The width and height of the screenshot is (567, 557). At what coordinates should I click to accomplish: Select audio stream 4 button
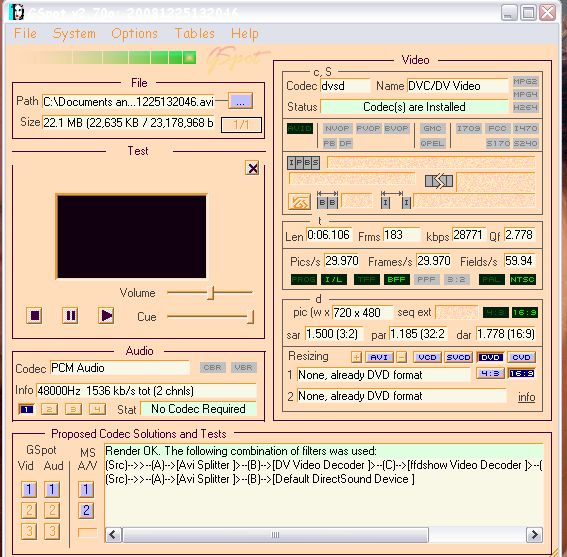click(97, 409)
